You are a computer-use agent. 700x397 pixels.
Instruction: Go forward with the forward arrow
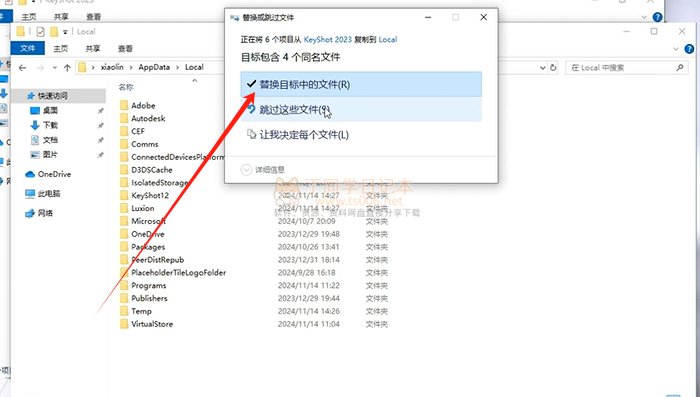pyautogui.click(x=40, y=67)
